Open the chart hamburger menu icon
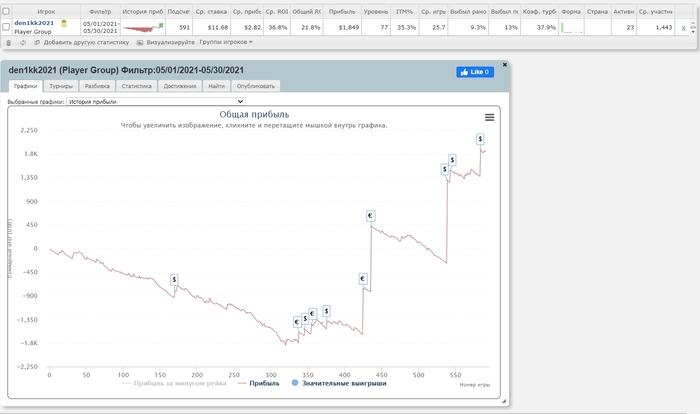The height and width of the screenshot is (414, 700). click(x=489, y=117)
